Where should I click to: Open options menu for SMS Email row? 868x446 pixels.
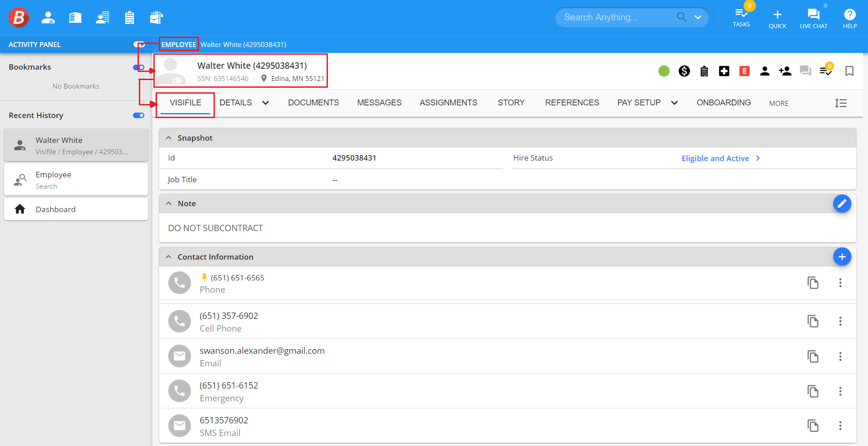click(x=840, y=426)
